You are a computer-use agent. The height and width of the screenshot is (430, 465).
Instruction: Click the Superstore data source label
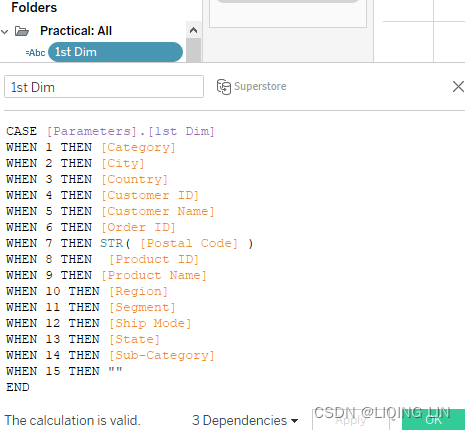pyautogui.click(x=260, y=86)
